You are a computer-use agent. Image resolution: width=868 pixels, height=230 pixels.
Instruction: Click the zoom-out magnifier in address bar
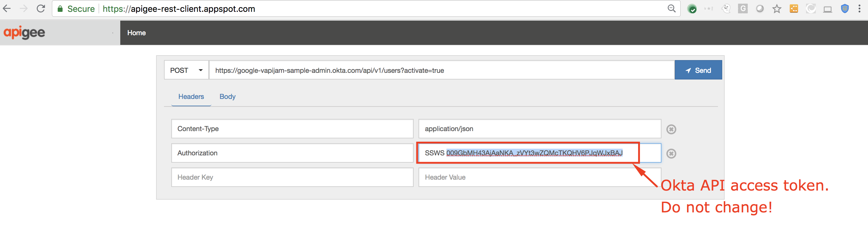tap(672, 9)
